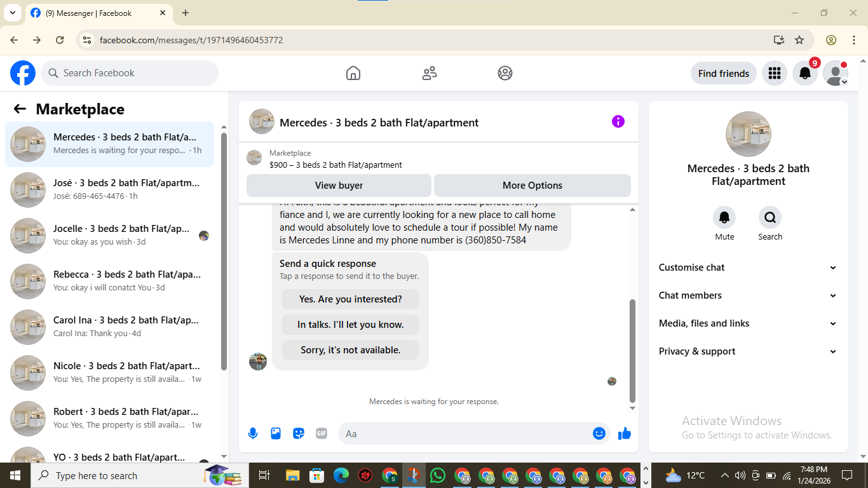Open a new browser tab with plus button
This screenshot has width=868, height=488.
186,13
